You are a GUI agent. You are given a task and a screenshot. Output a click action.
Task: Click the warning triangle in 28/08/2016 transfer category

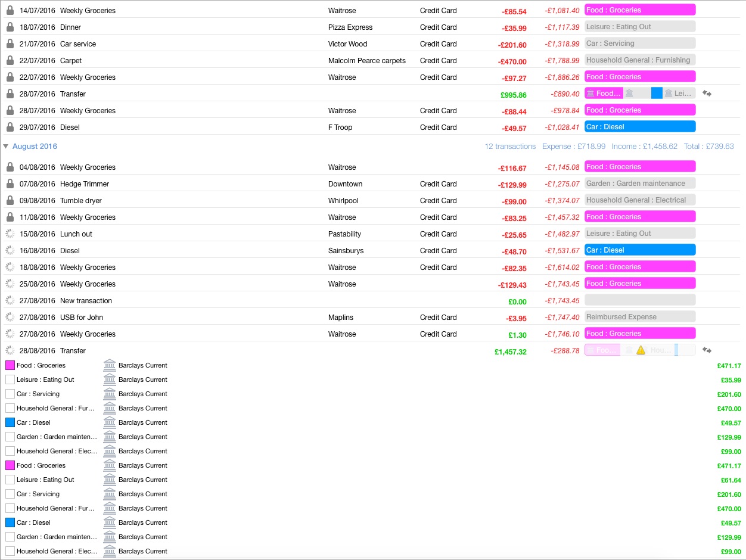point(641,350)
